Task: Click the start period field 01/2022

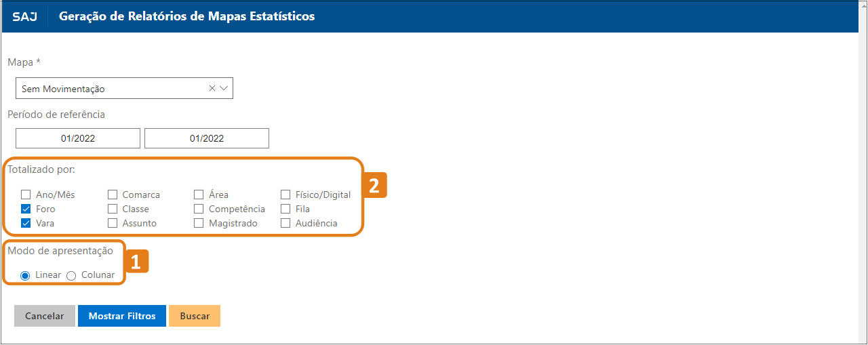Action: click(78, 138)
